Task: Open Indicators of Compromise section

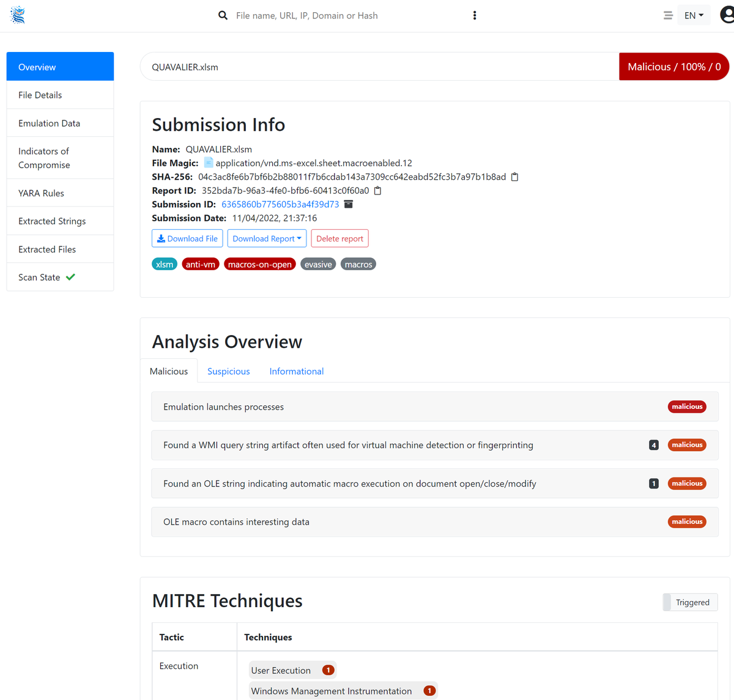Action: [x=60, y=158]
